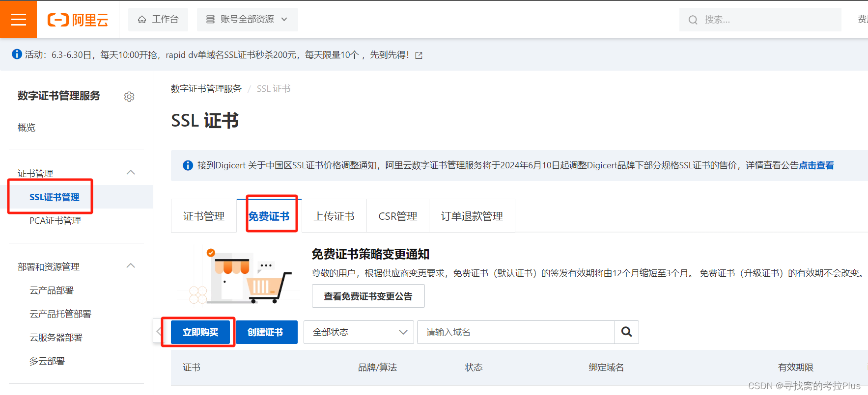Image resolution: width=868 pixels, height=395 pixels.
Task: Expand the 账号全部资源 dropdown
Action: click(247, 19)
